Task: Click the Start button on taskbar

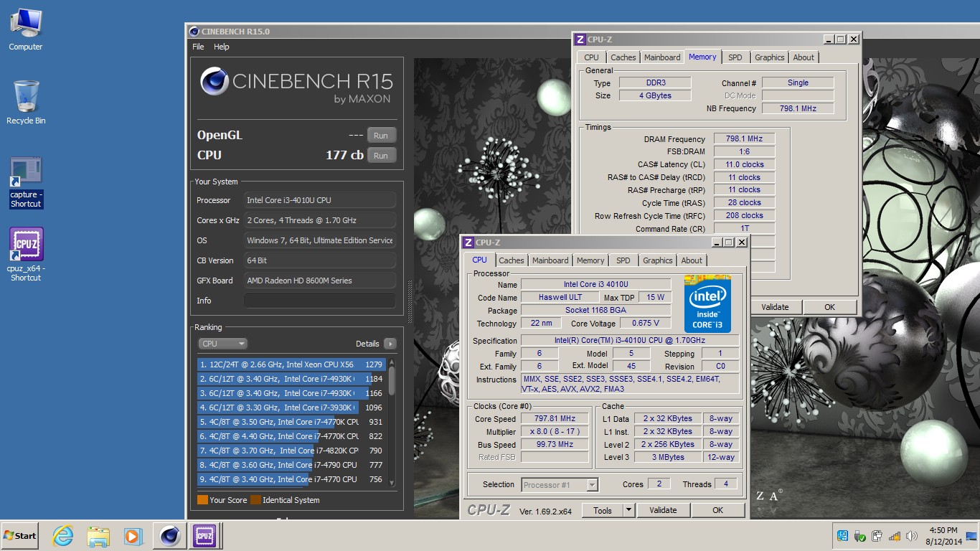Action: pyautogui.click(x=20, y=535)
